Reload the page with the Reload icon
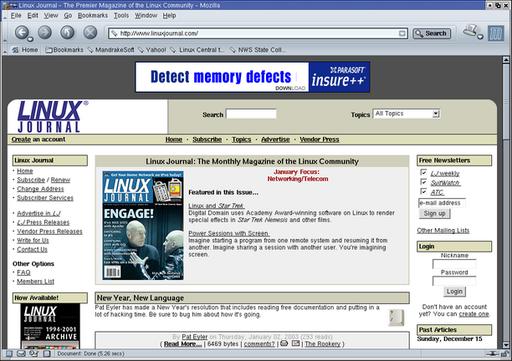 coord(67,32)
